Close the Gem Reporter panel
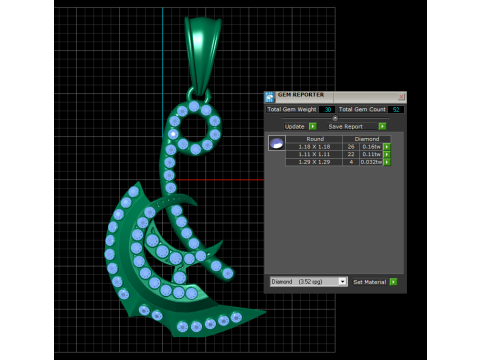The height and width of the screenshot is (360, 480). tap(401, 97)
